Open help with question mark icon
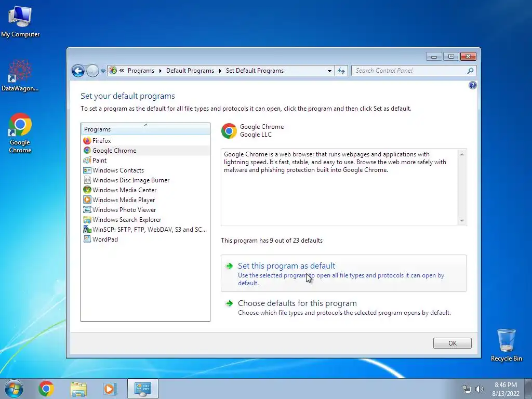 (x=472, y=85)
